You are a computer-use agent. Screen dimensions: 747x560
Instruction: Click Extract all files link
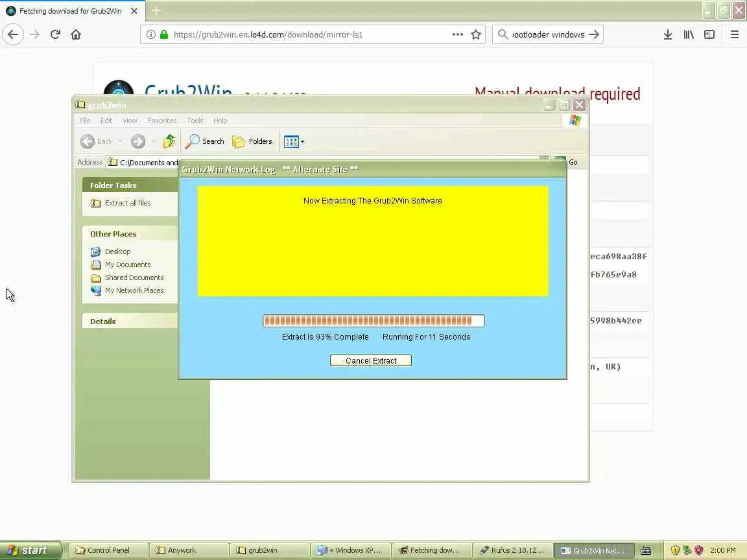(x=128, y=203)
